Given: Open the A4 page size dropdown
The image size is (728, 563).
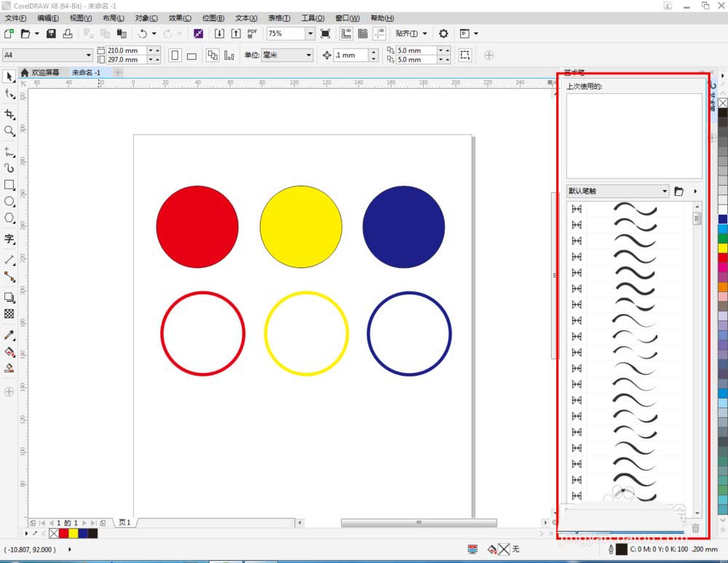Looking at the screenshot, I should click(88, 55).
